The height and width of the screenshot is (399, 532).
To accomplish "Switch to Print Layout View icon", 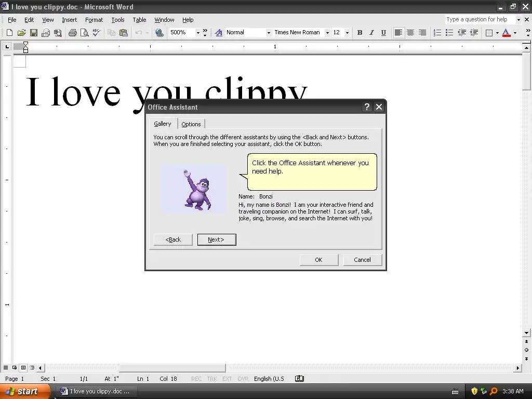I will coord(23,367).
